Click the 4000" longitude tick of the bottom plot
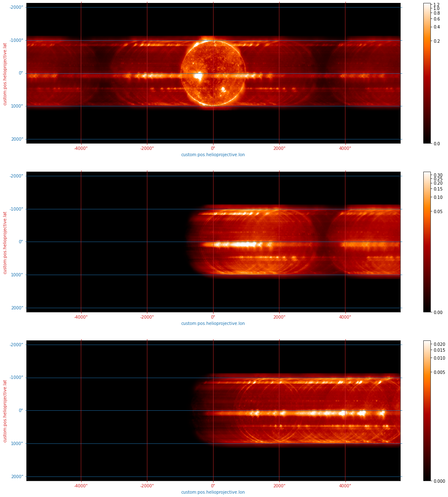Screen dimensions: 448x497 tap(345, 486)
